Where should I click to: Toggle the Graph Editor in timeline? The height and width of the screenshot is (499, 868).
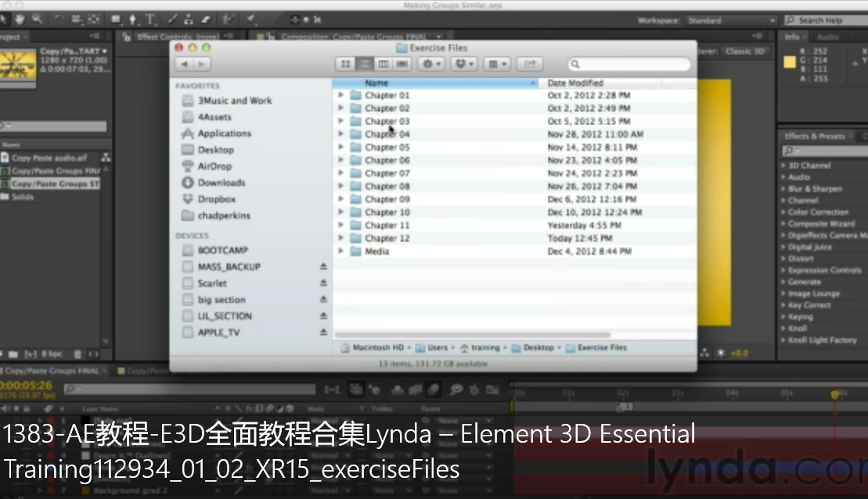492,390
